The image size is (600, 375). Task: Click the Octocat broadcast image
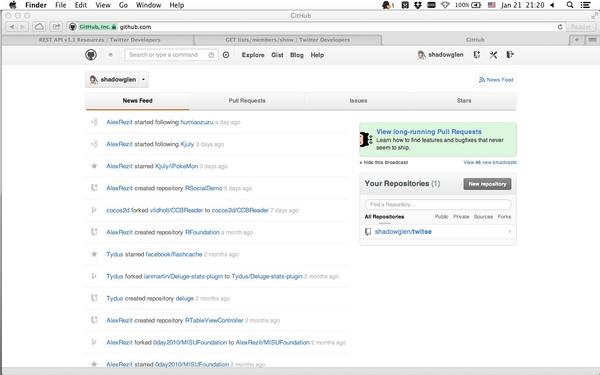click(x=365, y=139)
